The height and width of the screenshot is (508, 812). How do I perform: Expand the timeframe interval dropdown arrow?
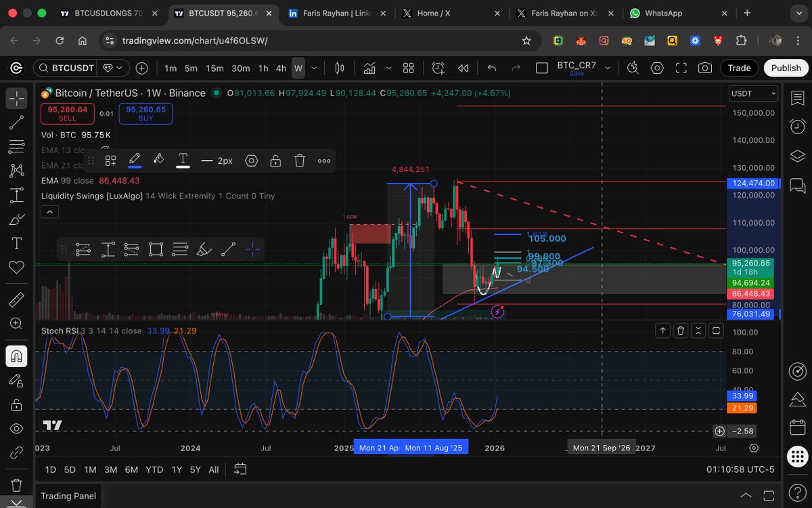pos(315,68)
